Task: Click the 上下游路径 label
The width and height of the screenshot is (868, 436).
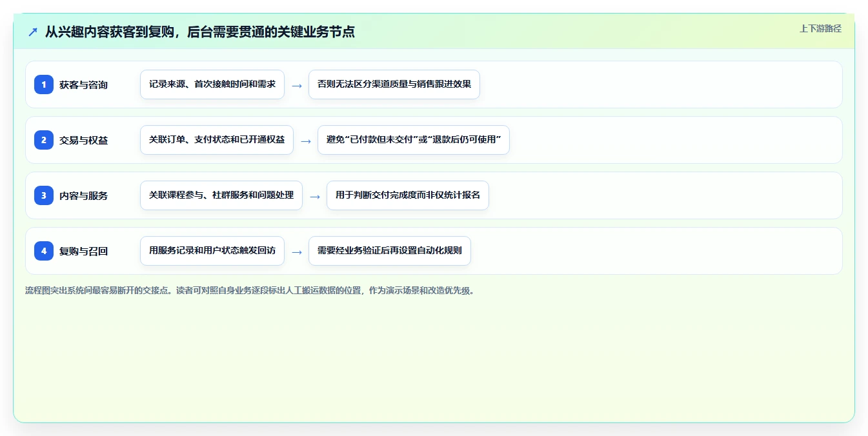Action: [x=820, y=28]
